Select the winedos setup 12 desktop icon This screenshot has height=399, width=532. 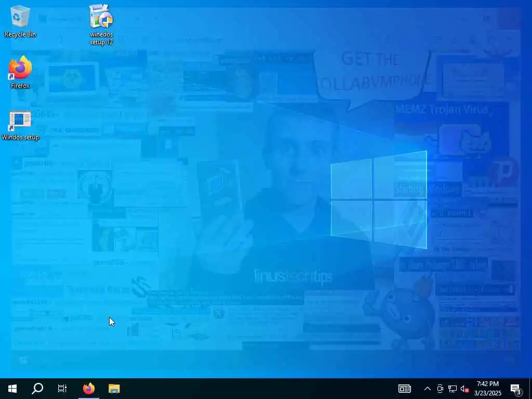coord(101,24)
